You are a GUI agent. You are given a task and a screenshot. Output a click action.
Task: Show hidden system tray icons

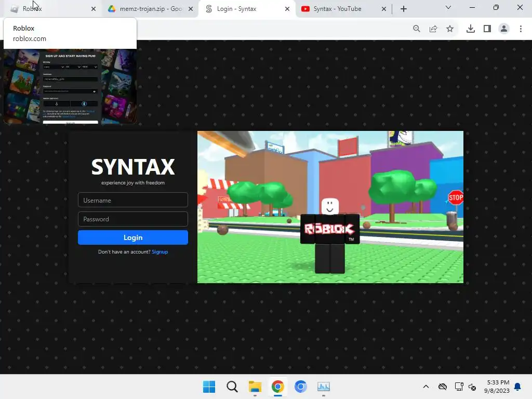pos(426,387)
